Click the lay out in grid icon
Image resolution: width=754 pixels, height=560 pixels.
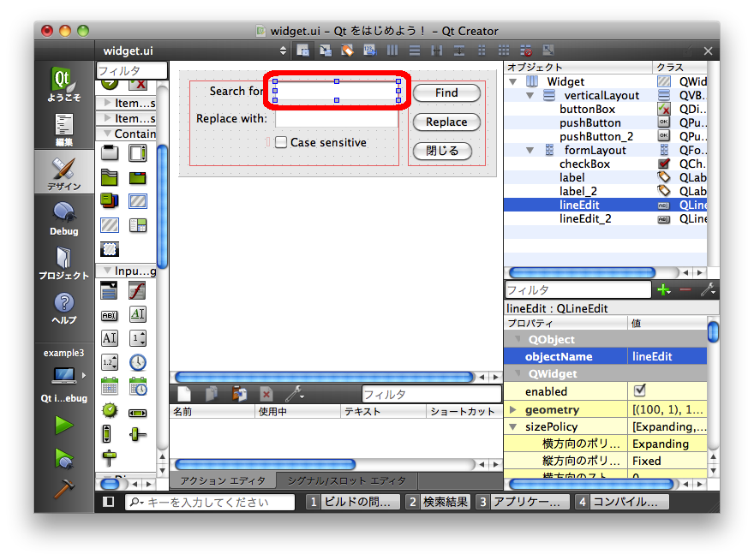pyautogui.click(x=504, y=51)
